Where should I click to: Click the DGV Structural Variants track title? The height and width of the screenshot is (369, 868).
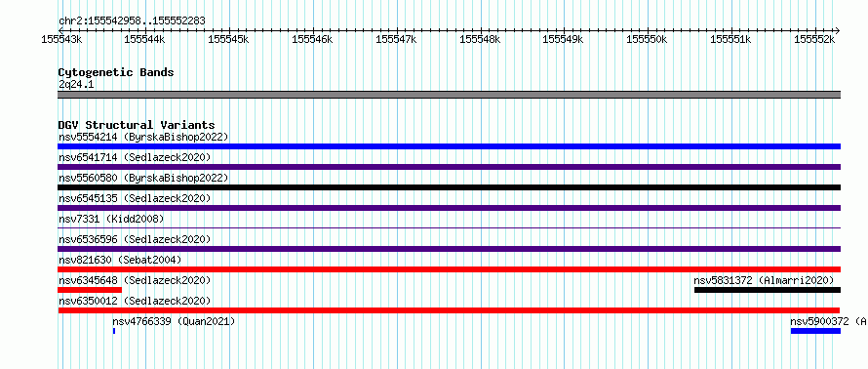[x=137, y=125]
